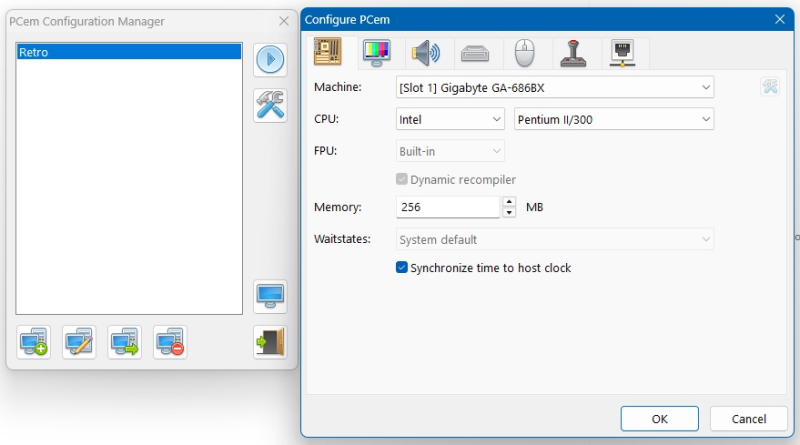Screen dimensions: 800x445
Task: Run the selected Retro machine with play icon
Action: tap(270, 60)
